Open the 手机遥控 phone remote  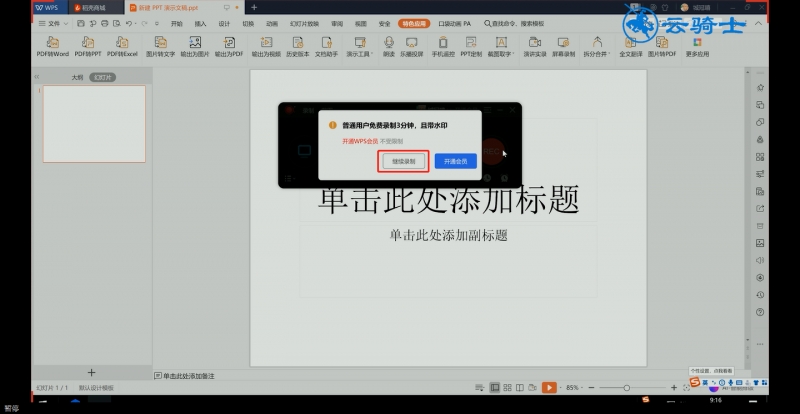pyautogui.click(x=443, y=46)
